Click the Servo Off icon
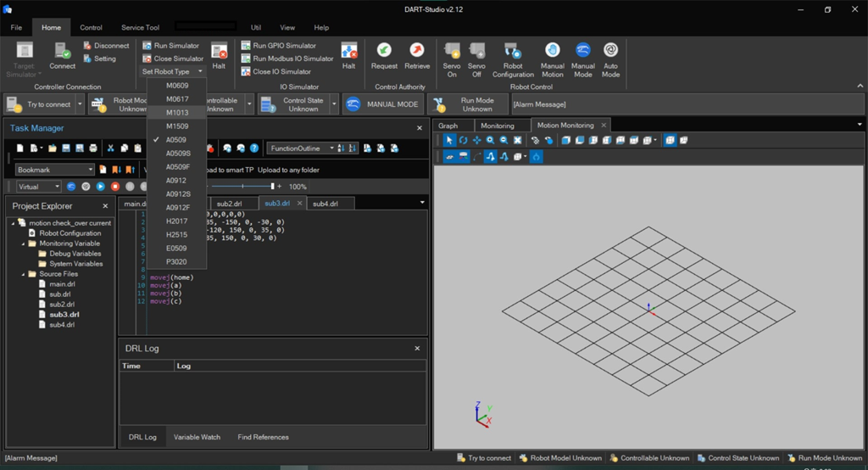The width and height of the screenshot is (868, 470). tap(476, 50)
